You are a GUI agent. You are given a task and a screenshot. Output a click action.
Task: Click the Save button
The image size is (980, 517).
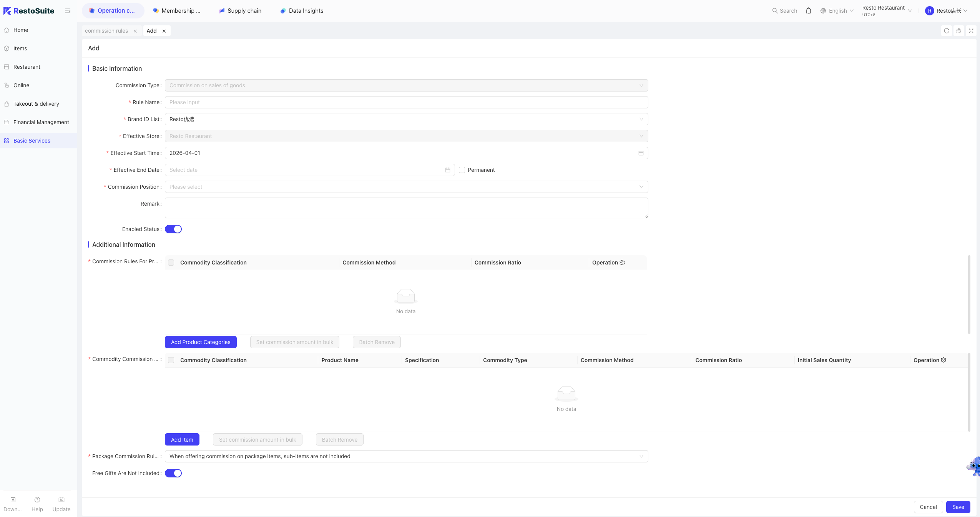click(958, 507)
